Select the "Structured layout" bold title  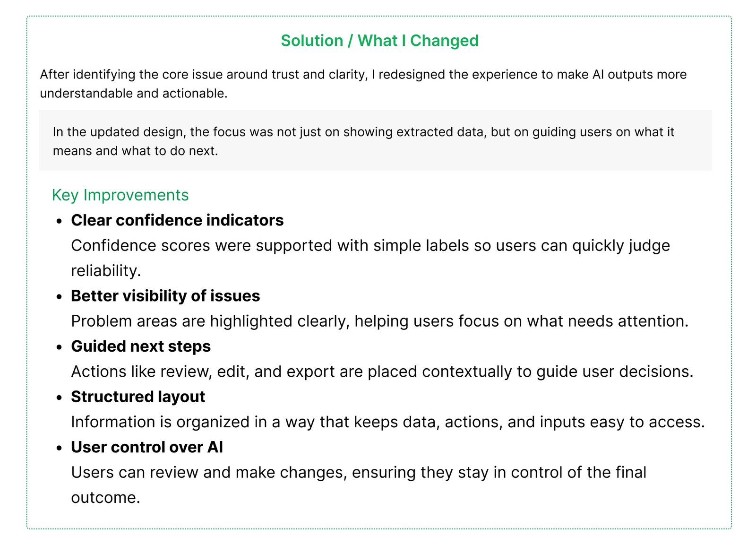[x=138, y=397]
